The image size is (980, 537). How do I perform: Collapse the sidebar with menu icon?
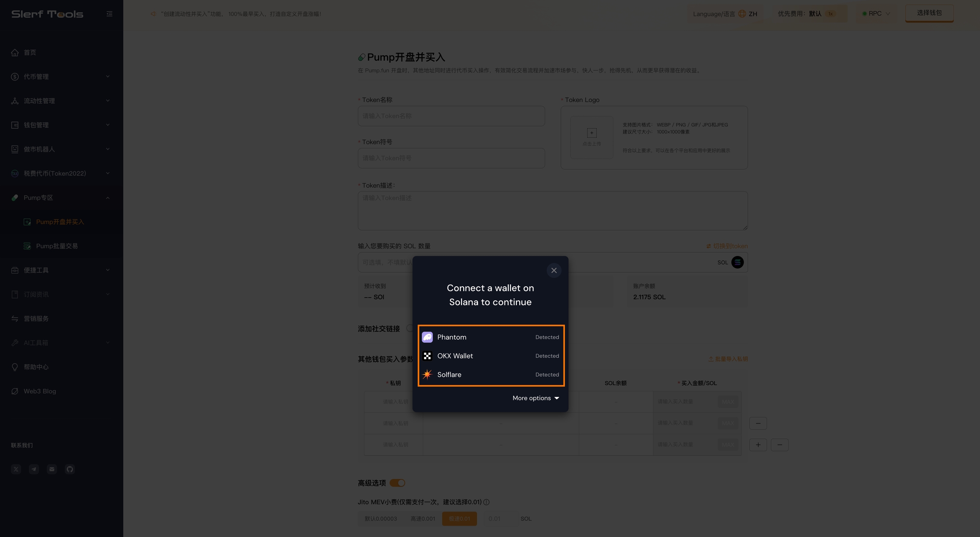(x=109, y=14)
